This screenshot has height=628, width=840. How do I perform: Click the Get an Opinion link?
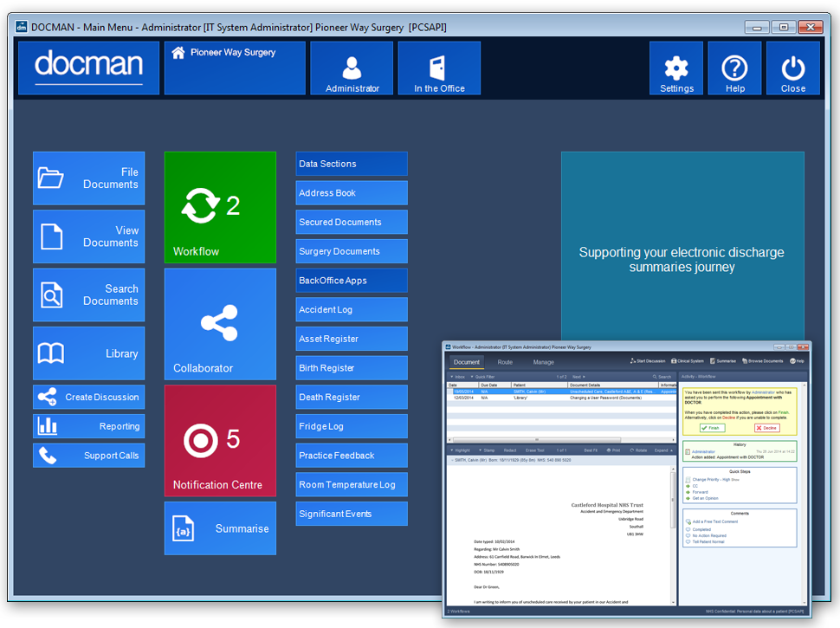coord(705,498)
